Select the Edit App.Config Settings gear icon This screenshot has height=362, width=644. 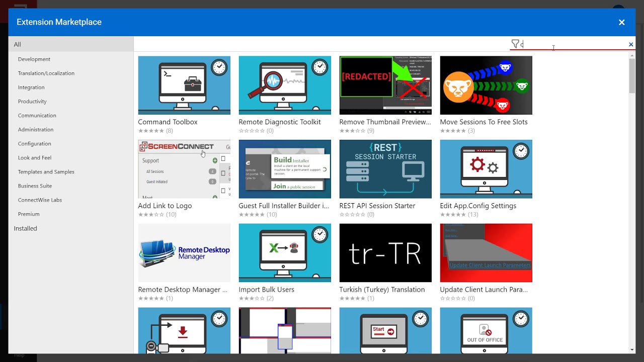pyautogui.click(x=486, y=169)
